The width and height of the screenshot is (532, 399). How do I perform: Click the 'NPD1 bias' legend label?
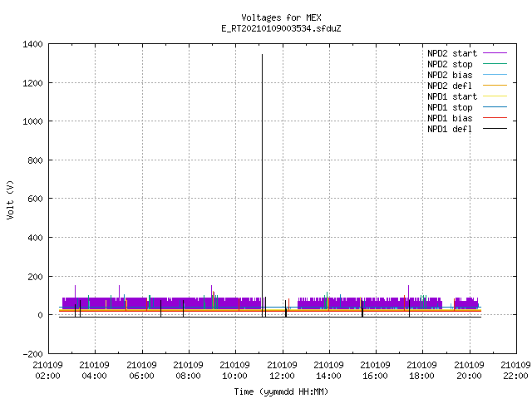point(450,118)
